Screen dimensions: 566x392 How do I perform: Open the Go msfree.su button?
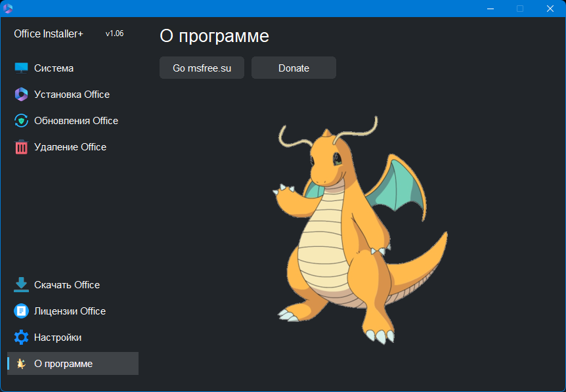tap(202, 68)
